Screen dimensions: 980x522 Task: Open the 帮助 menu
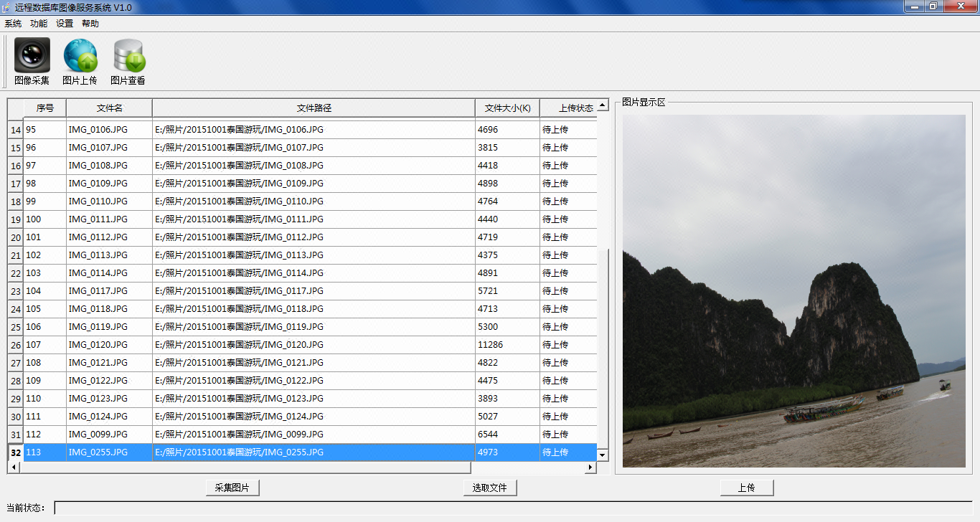click(90, 24)
